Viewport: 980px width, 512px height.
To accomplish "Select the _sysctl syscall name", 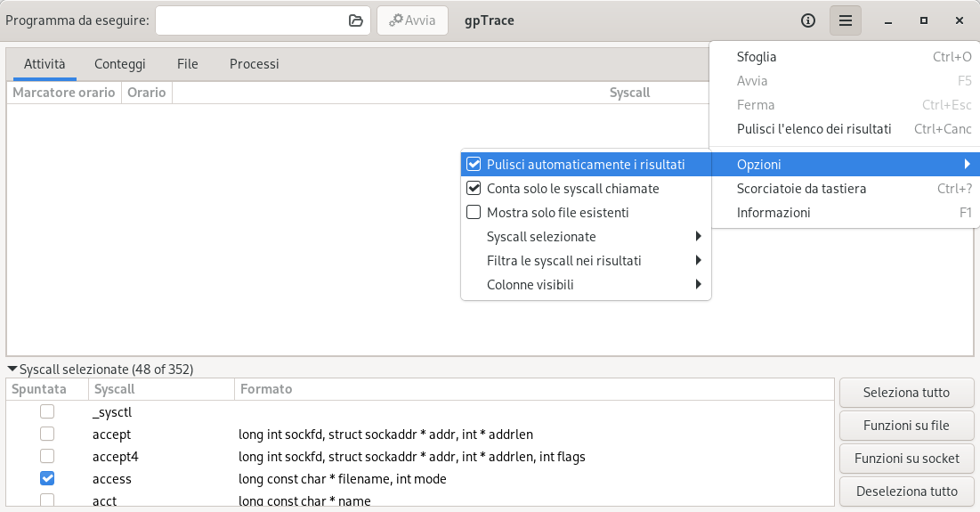I will click(112, 412).
